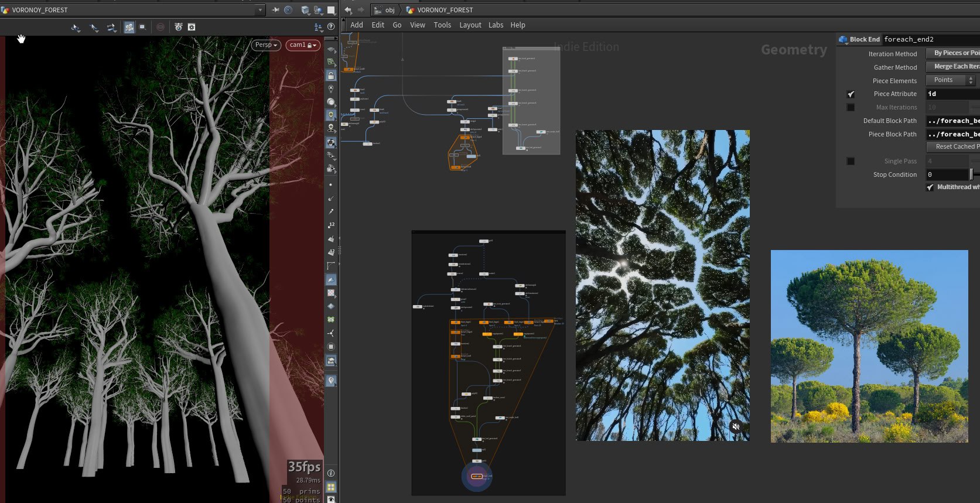This screenshot has height=503, width=980.
Task: Open the Iteration Method dropdown
Action: click(x=953, y=53)
